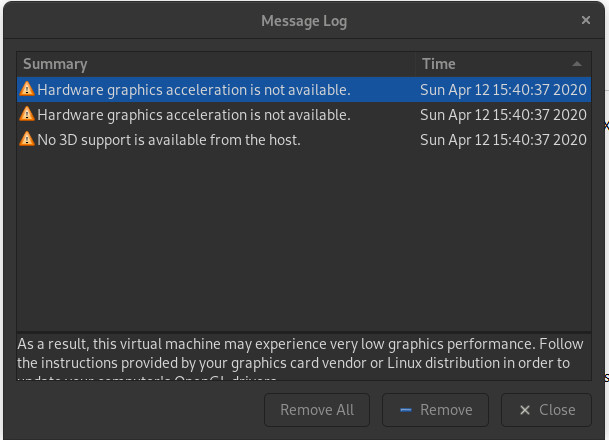
Task: Sort by the Summary column header
Action: (216, 64)
